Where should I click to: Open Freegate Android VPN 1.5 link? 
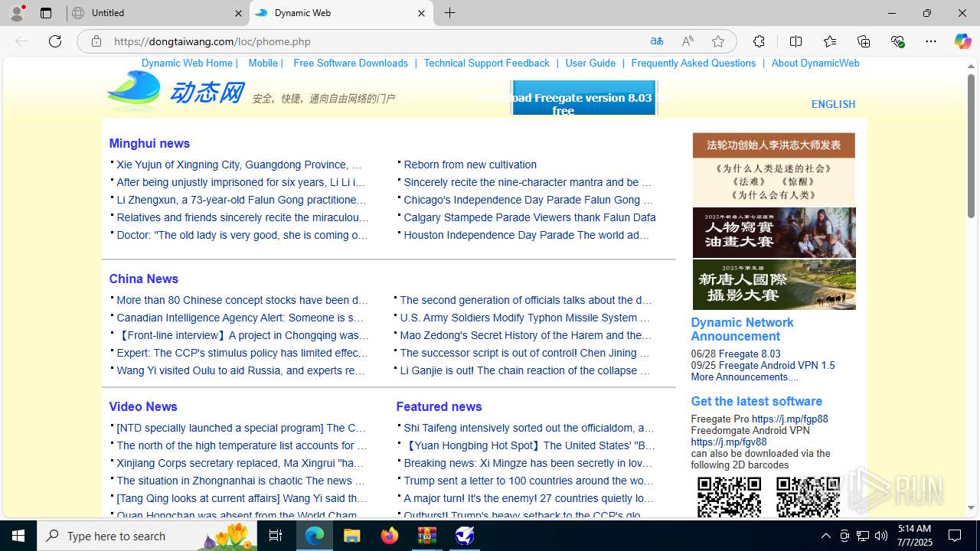coord(777,366)
